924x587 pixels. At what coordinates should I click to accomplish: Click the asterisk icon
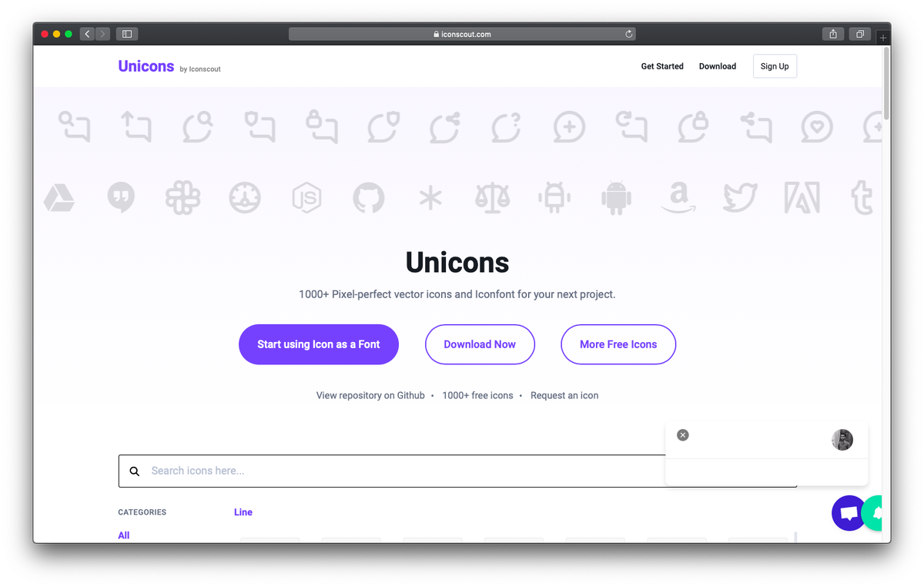point(430,198)
